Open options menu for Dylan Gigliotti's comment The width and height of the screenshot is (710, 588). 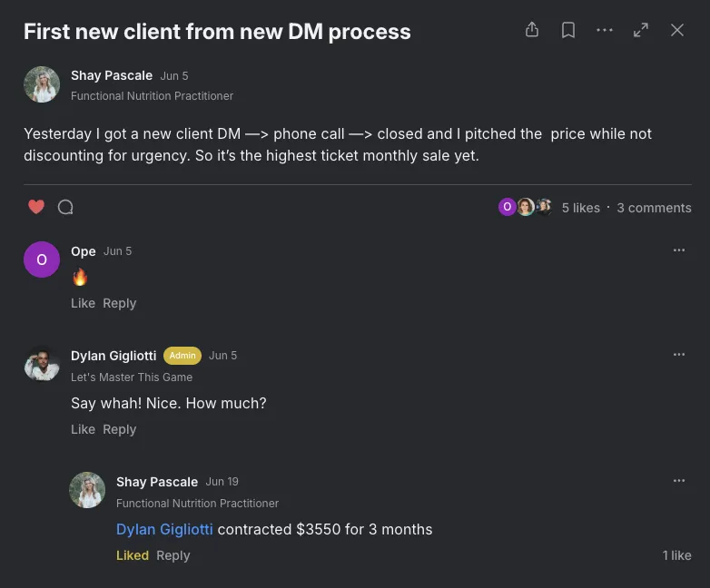(x=679, y=355)
